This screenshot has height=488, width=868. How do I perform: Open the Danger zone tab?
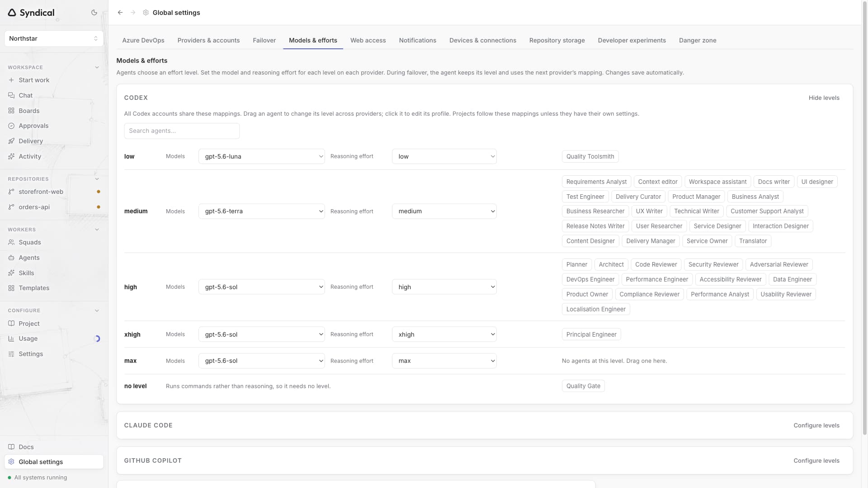click(698, 40)
